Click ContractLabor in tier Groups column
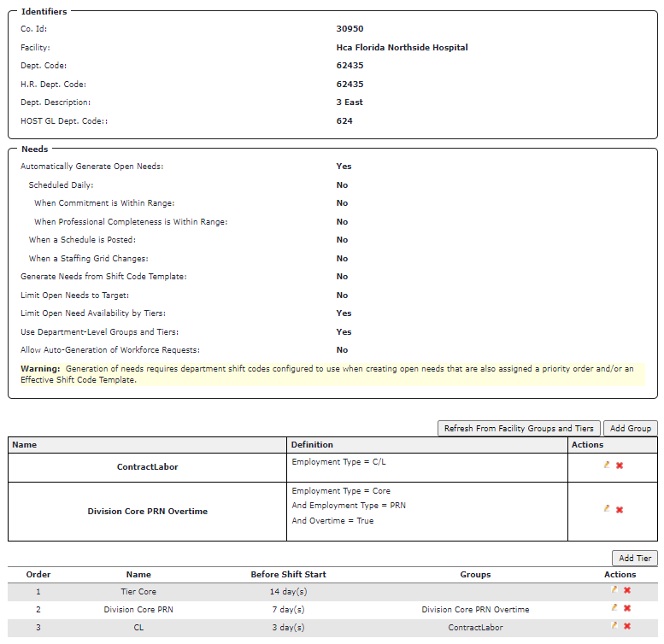This screenshot has width=664, height=644. [475, 628]
